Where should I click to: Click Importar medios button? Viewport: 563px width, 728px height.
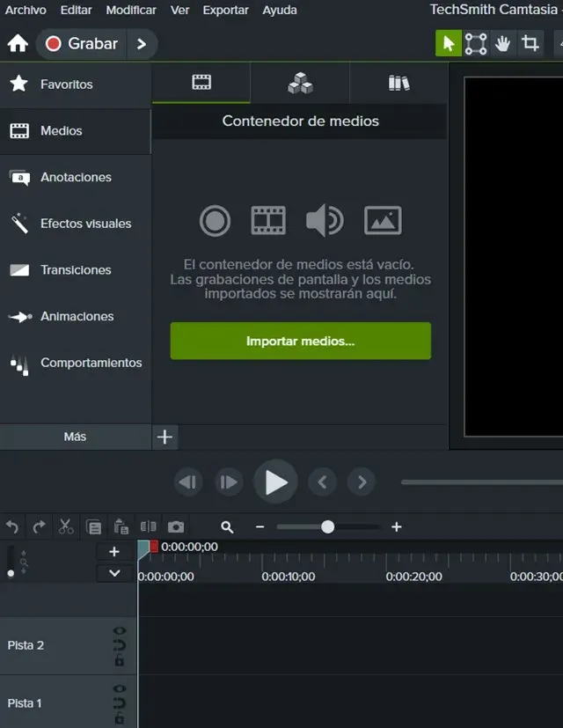(300, 341)
